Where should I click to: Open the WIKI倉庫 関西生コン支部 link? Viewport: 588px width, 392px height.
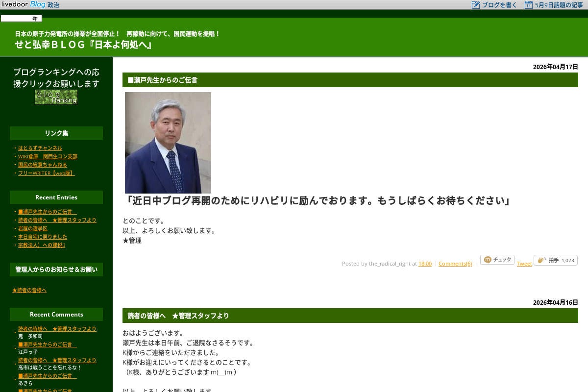coord(48,156)
